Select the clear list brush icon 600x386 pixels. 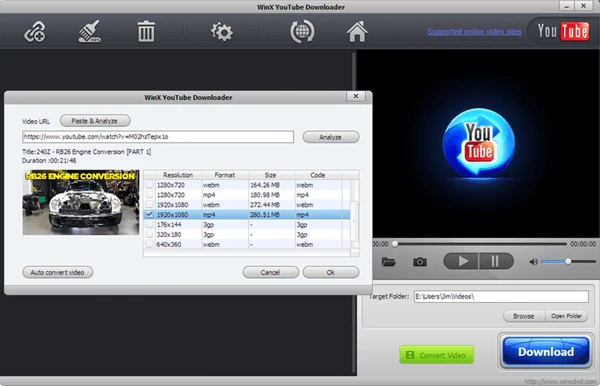click(90, 31)
